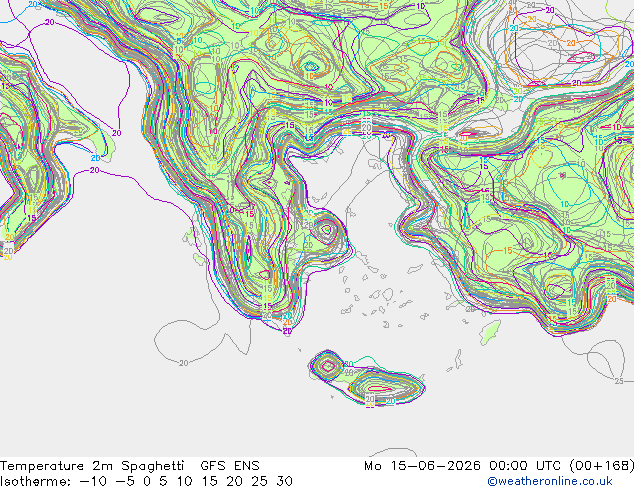Click the 'Temperature 2m Spaghetti GFS ENS' title text
Screen dimensions: 634x490
130,466
